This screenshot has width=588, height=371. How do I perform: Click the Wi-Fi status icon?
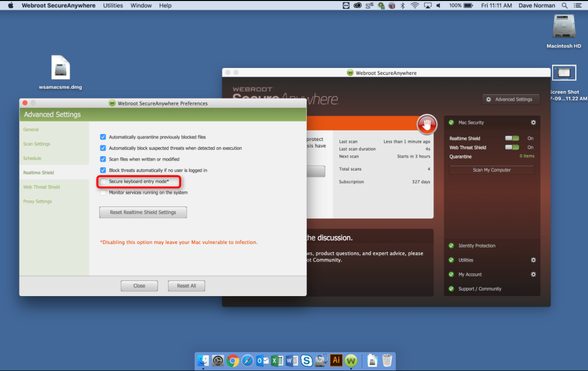click(415, 5)
